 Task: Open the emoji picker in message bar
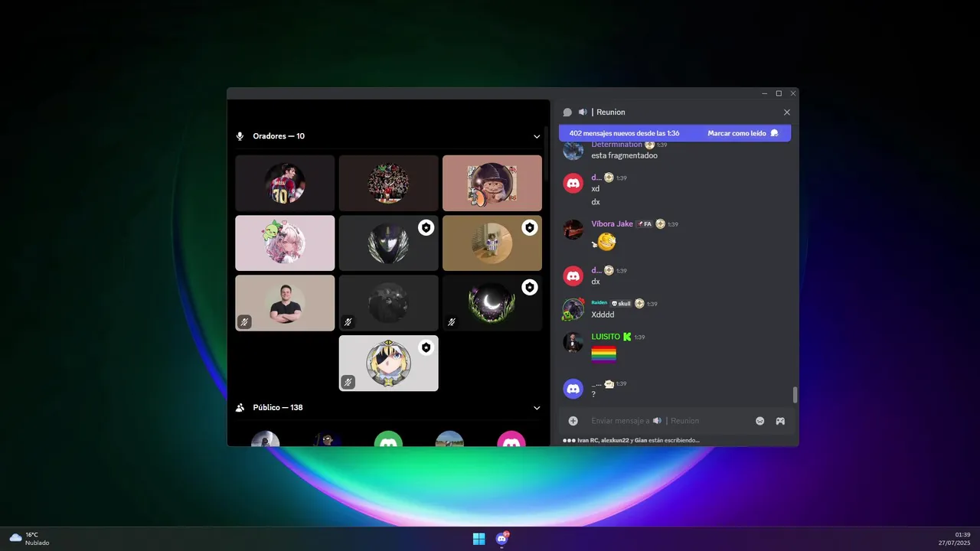[760, 421]
